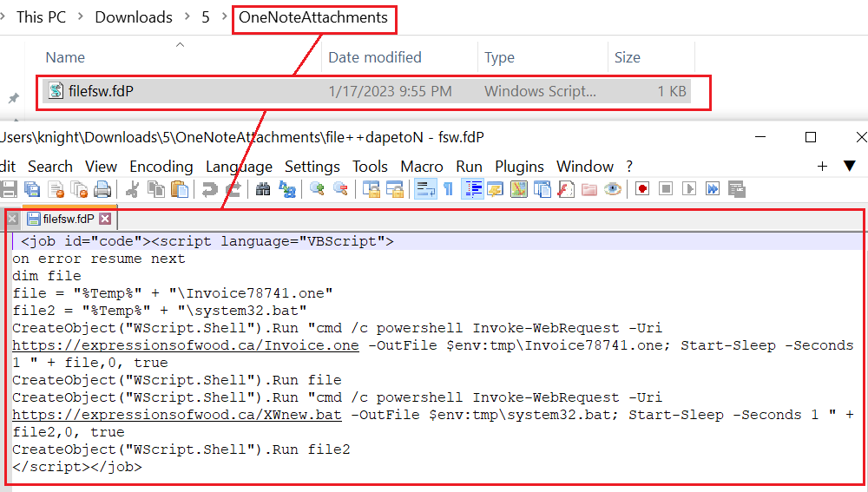Select filefsw.fdP file in Explorer
The width and height of the screenshot is (868, 492).
[x=366, y=91]
